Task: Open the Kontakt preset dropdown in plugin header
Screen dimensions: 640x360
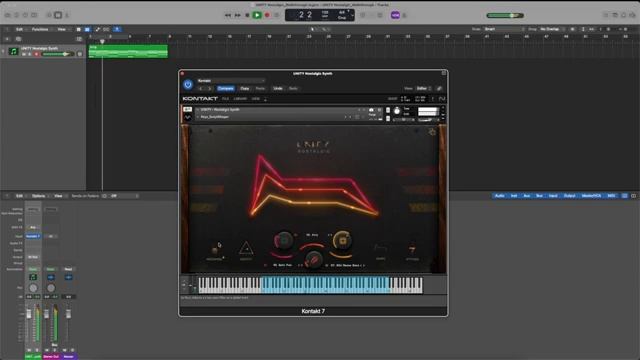Action: (231, 81)
